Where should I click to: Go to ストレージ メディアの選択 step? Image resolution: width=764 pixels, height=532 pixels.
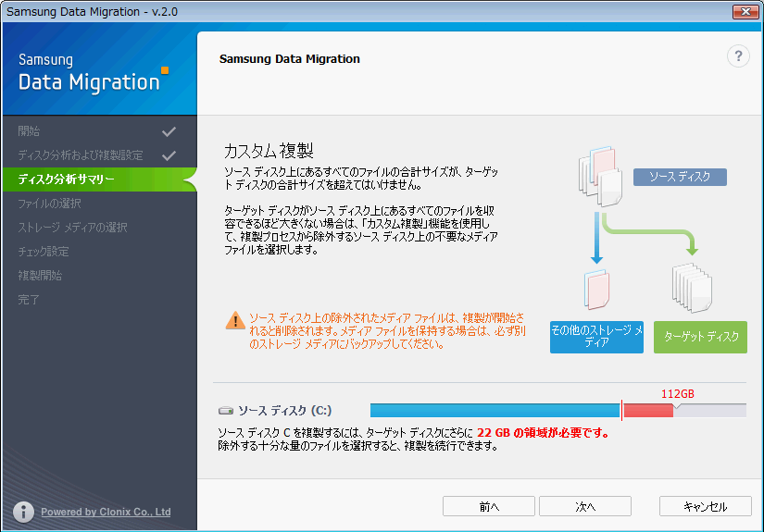pos(72,228)
